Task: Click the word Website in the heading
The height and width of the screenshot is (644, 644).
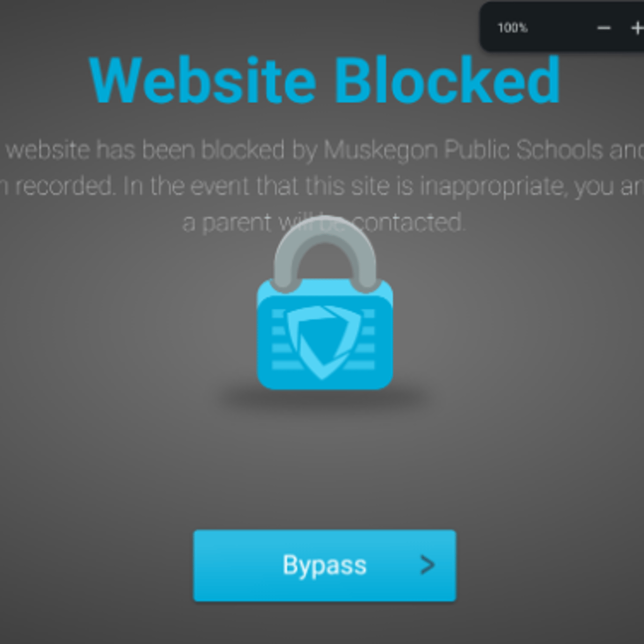Action: click(x=202, y=80)
